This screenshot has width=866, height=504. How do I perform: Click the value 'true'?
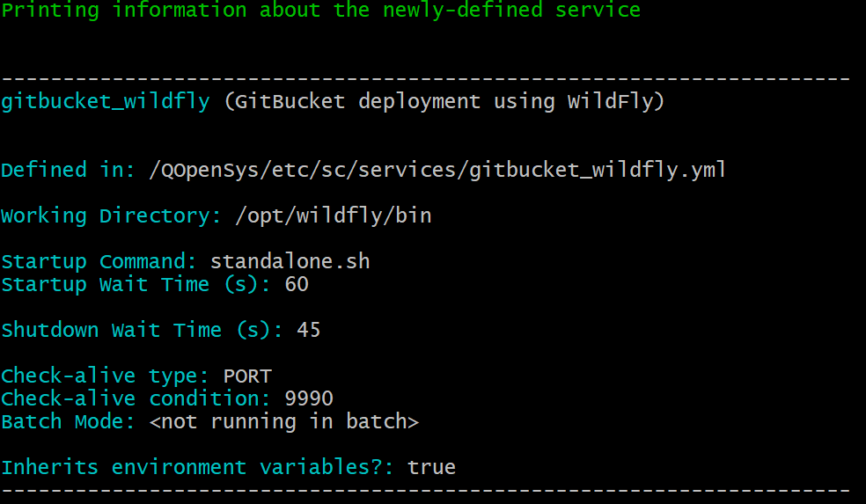click(431, 468)
